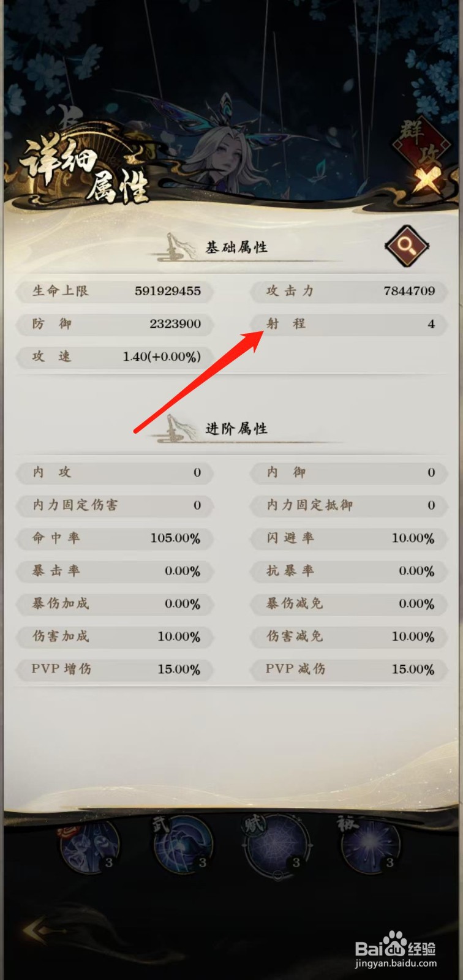The image size is (463, 980).
Task: Select the 闪避率 dodge rate row
Action: tap(348, 538)
